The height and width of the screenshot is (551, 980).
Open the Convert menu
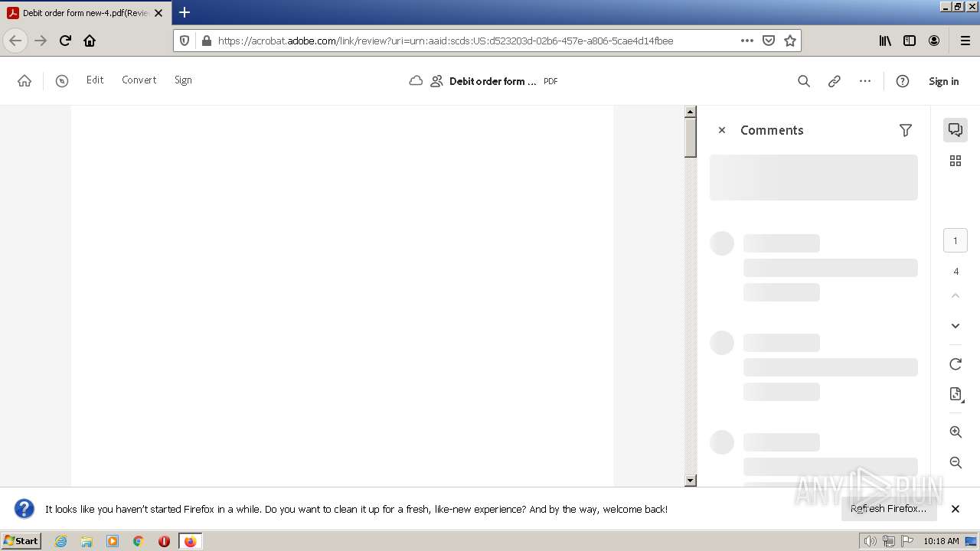tap(139, 80)
